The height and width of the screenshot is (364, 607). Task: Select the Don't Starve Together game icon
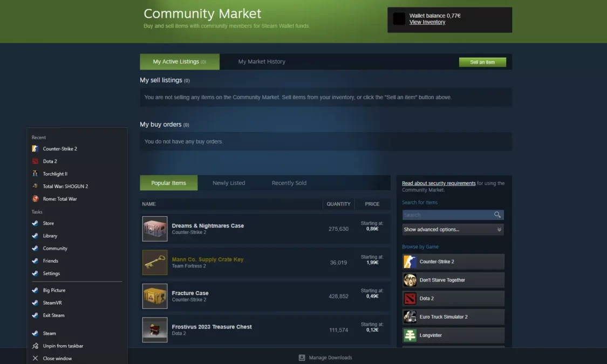coord(410,280)
